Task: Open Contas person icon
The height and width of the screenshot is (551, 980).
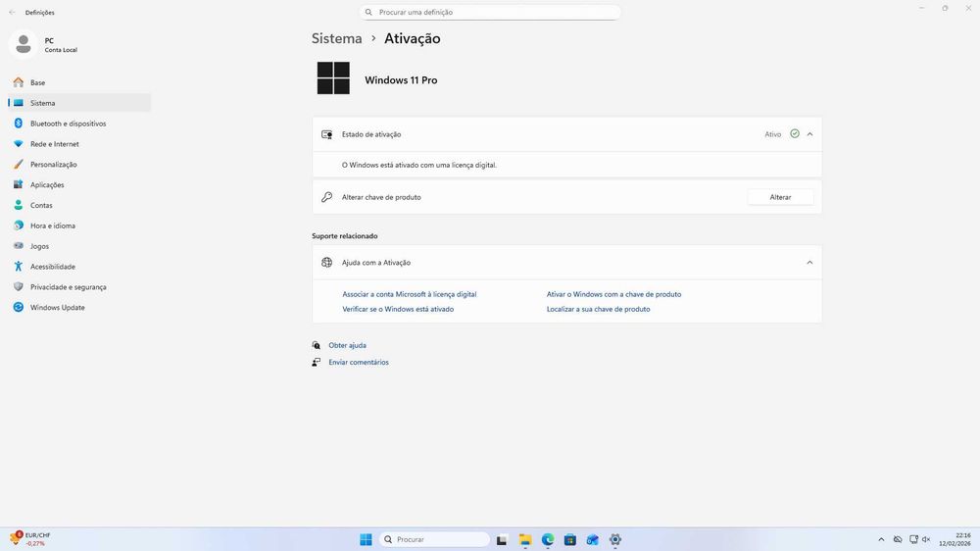Action: [18, 205]
